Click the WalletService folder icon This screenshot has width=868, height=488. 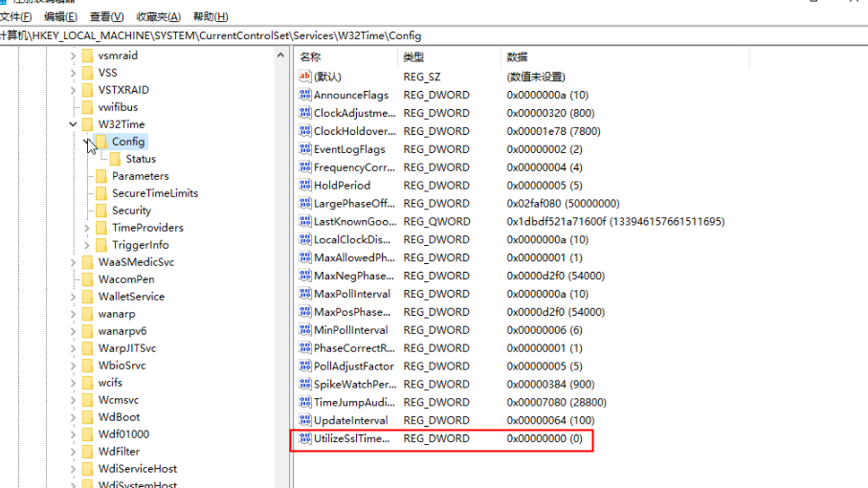pyautogui.click(x=87, y=297)
